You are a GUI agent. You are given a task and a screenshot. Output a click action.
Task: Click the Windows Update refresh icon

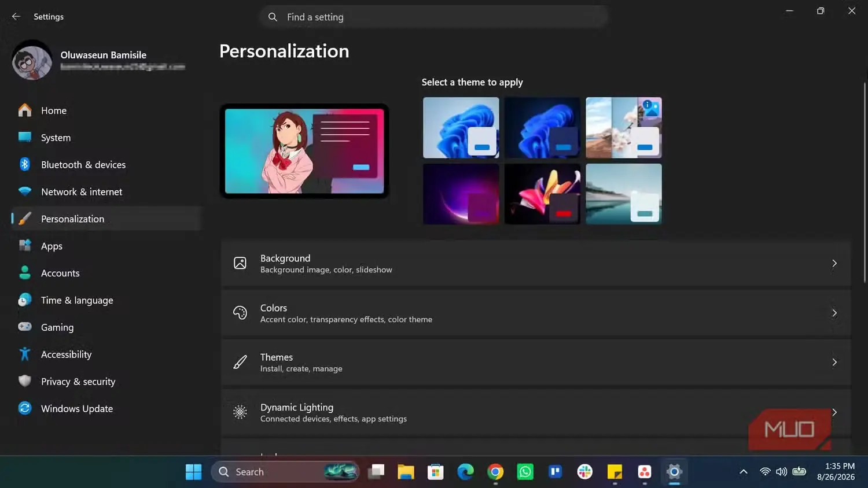coord(25,408)
